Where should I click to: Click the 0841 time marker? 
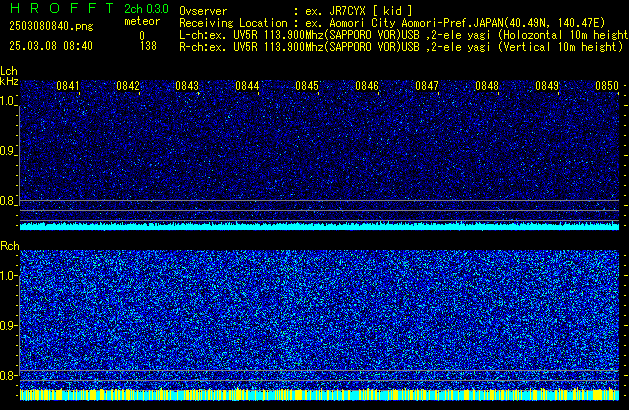tap(68, 86)
